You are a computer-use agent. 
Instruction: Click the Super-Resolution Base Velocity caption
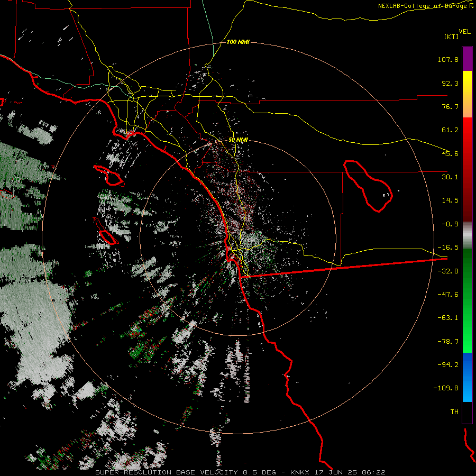point(167,472)
